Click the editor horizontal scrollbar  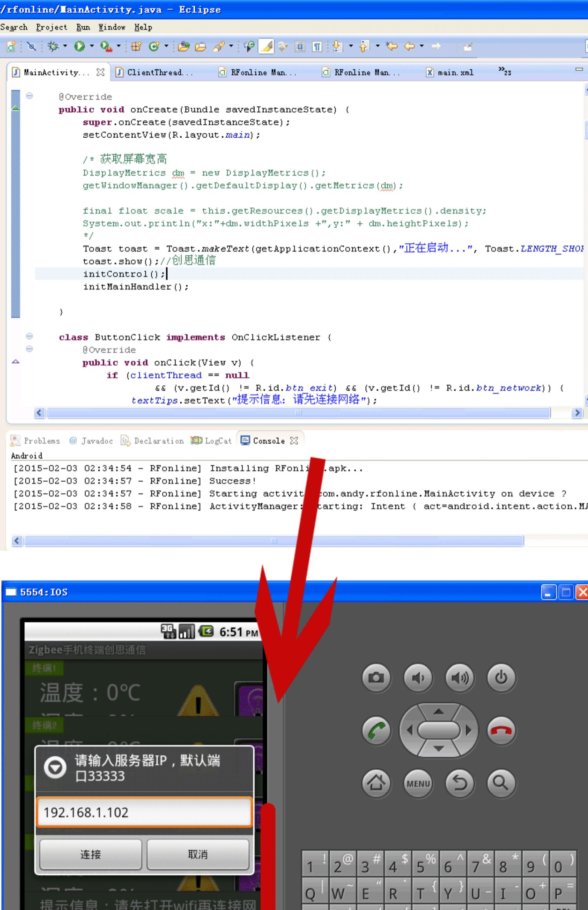298,413
